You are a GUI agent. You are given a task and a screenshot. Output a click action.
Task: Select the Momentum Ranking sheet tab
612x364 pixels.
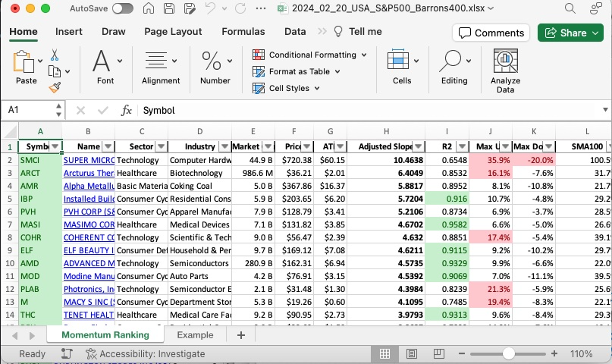105,335
